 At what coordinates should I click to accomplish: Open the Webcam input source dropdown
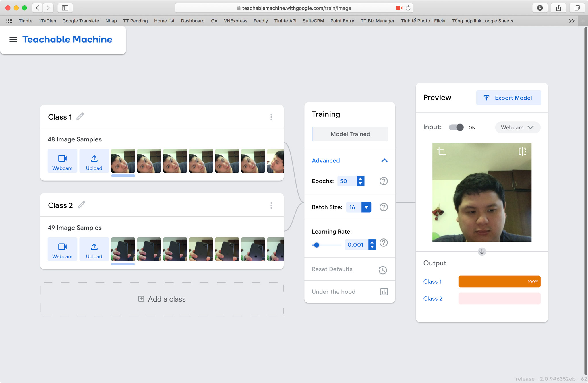click(x=518, y=127)
